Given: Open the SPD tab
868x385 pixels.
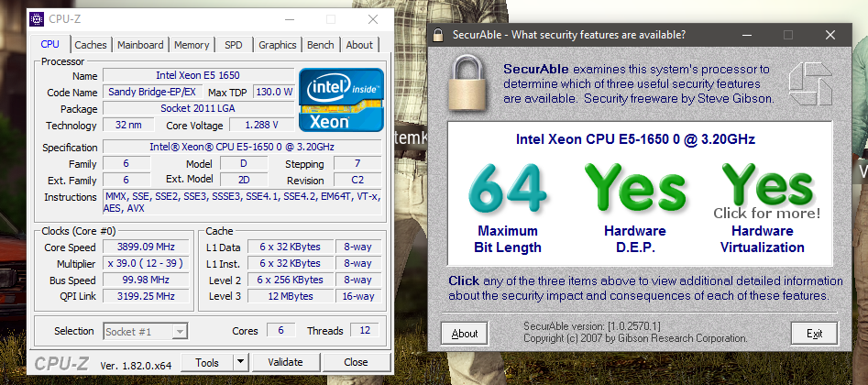Looking at the screenshot, I should point(234,45).
